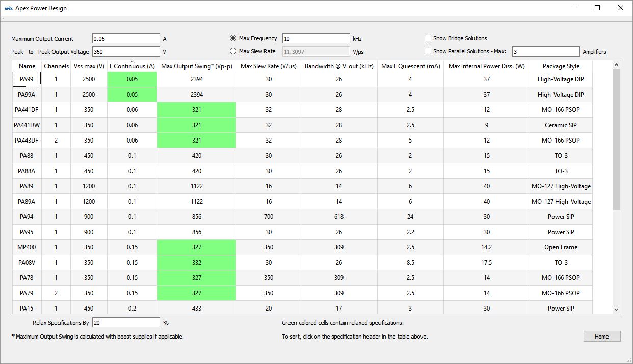Minimize the Apex Power Design window
633x364 pixels.
[x=574, y=8]
